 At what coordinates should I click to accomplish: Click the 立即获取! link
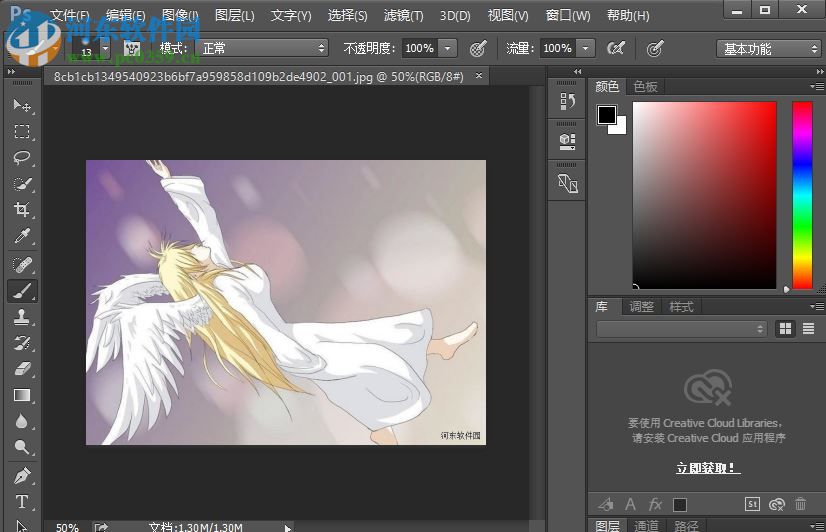[707, 468]
